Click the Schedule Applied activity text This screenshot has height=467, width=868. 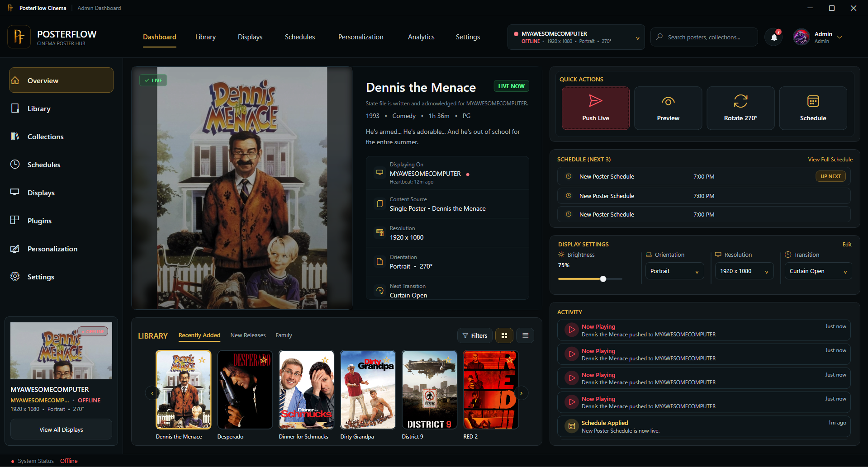605,423
